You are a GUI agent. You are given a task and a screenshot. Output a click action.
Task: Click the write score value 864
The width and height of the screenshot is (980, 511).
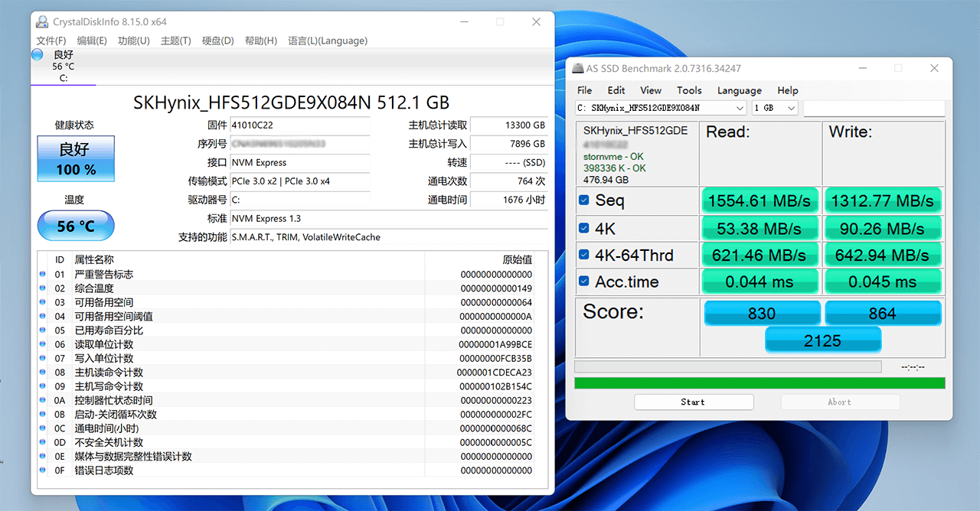pyautogui.click(x=883, y=313)
